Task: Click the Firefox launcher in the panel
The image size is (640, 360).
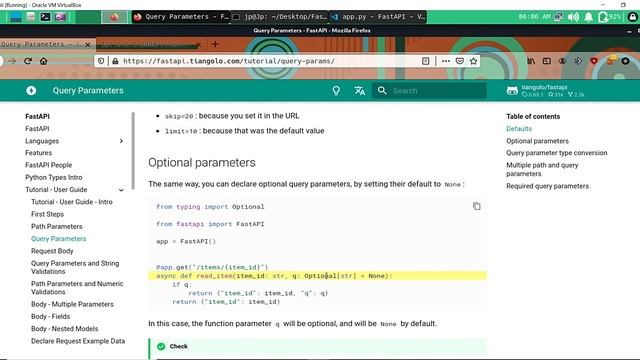Action: click(114, 17)
